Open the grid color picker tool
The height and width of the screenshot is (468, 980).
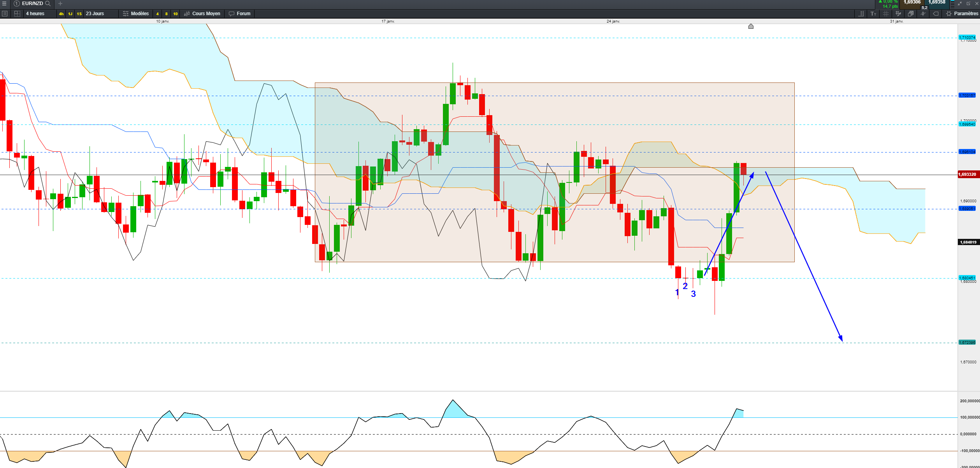click(x=898, y=14)
